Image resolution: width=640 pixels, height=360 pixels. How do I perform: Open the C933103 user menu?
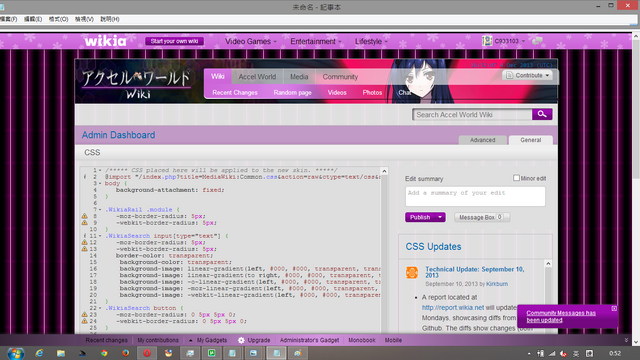[509, 41]
